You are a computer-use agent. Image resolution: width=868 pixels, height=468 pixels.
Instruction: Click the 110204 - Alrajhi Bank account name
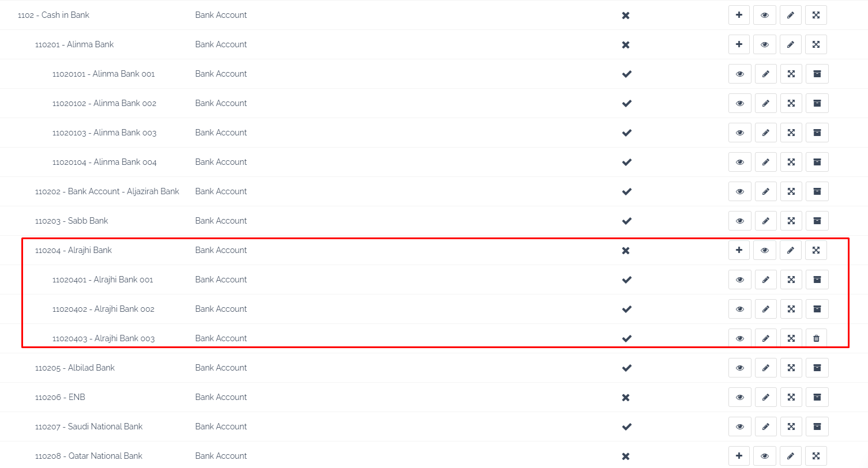pos(73,250)
